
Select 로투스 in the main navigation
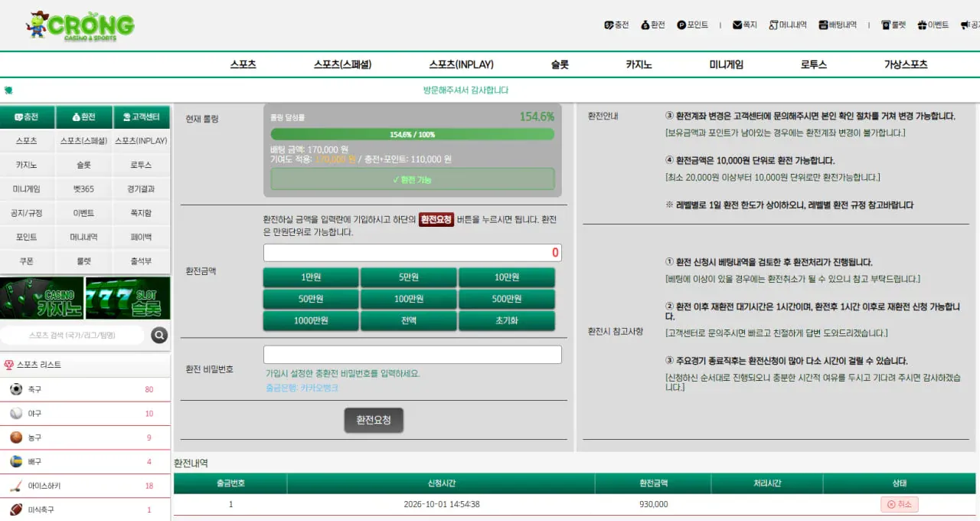(x=813, y=64)
